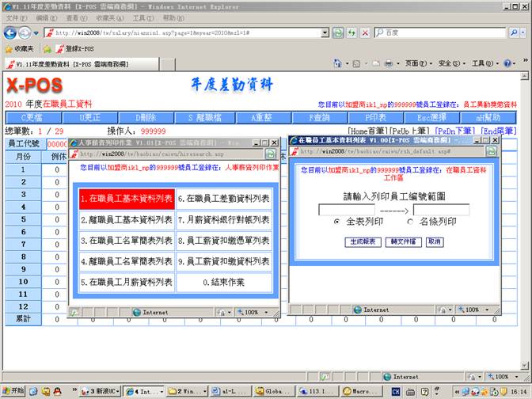Open the 工具(T) menu in the menu bar
Viewport: 532px width, 399px height.
pyautogui.click(x=142, y=17)
